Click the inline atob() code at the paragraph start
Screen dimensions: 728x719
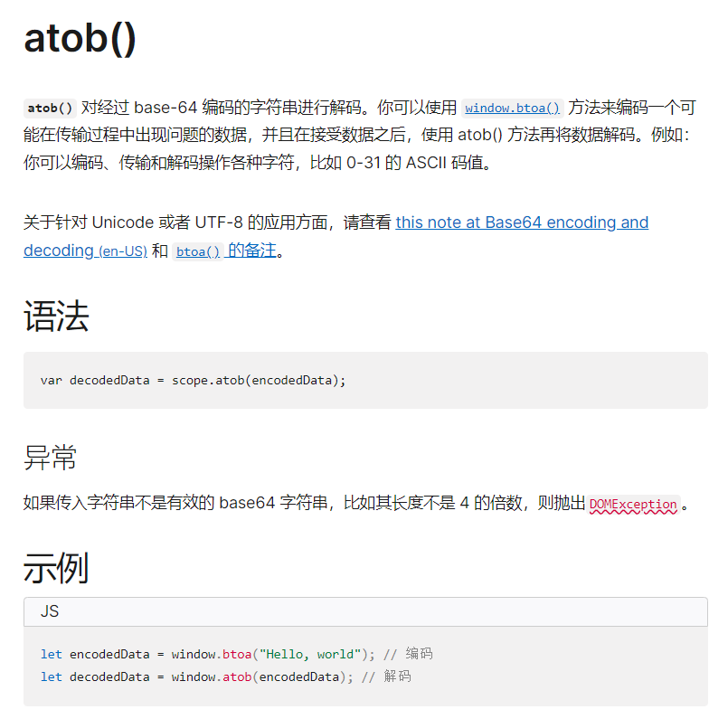tap(50, 109)
